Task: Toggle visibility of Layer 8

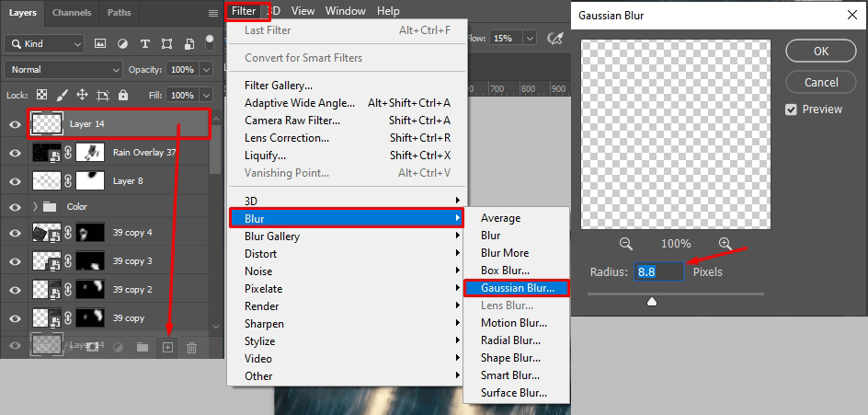Action: (x=15, y=181)
